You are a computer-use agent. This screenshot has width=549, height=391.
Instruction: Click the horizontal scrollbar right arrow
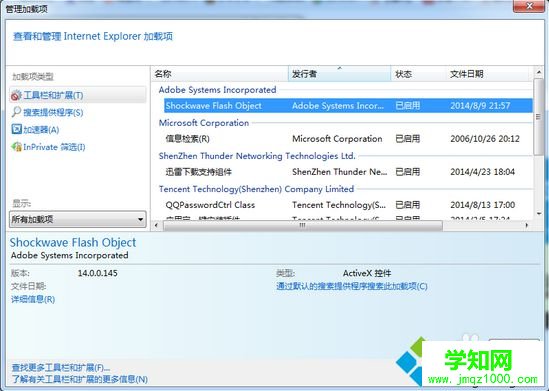[x=526, y=225]
